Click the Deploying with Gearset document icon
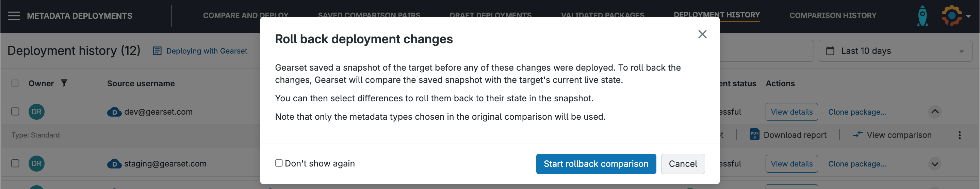 [157, 51]
